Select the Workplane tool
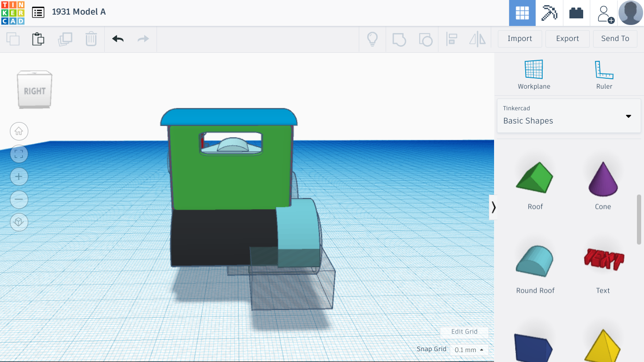This screenshot has height=362, width=644. tap(533, 74)
